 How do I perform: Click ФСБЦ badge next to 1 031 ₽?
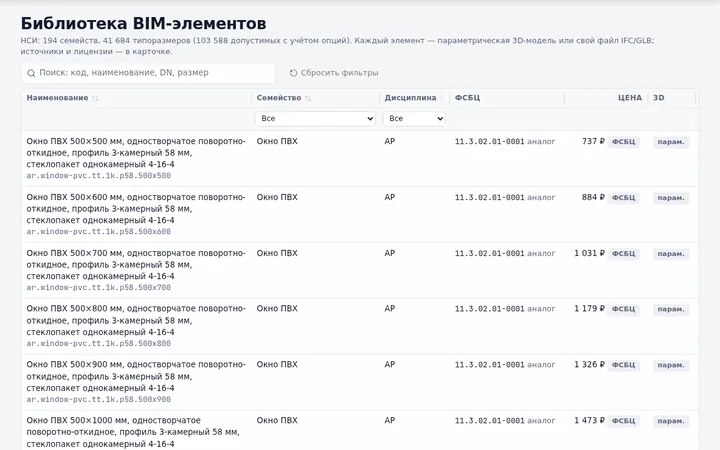coord(623,254)
